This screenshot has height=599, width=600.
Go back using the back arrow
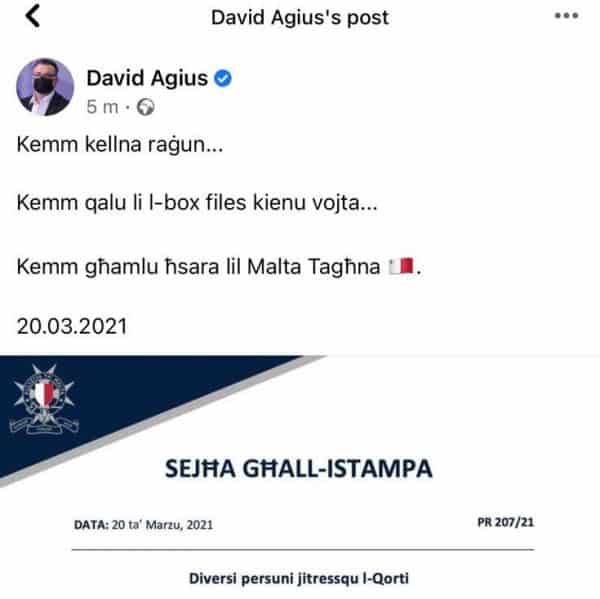click(33, 16)
